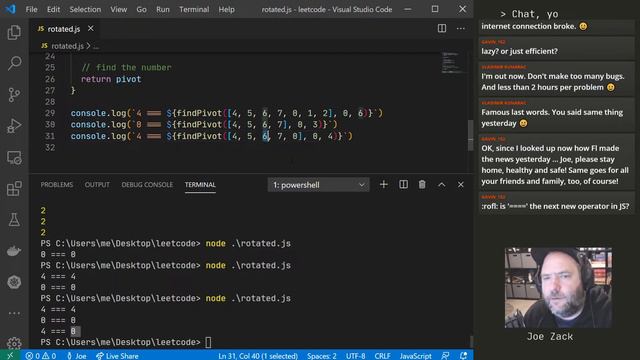Create a new terminal with plus icon
Screen dimensions: 640x360
click(383, 184)
